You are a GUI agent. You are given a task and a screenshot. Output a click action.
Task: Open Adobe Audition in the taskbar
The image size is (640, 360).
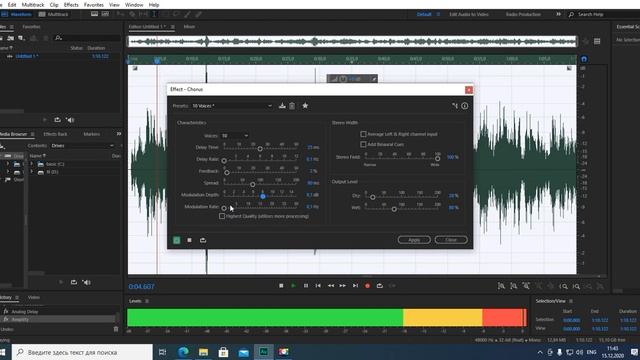264,351
